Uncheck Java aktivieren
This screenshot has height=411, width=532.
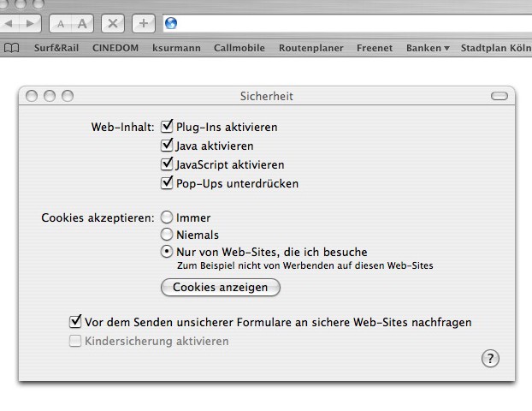[167, 145]
